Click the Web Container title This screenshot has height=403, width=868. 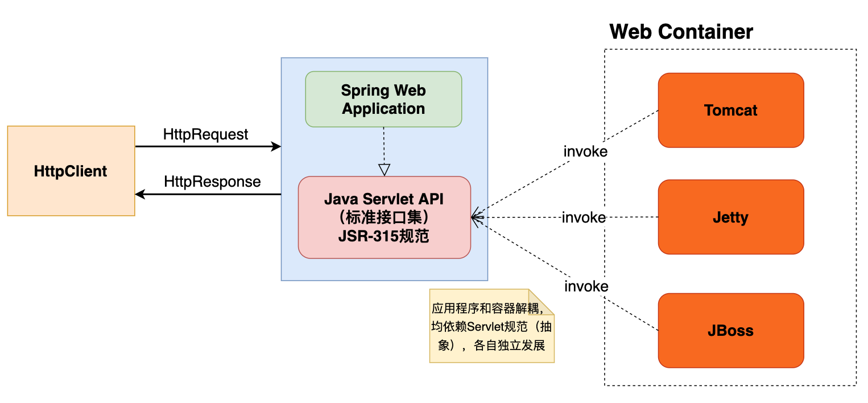click(681, 31)
